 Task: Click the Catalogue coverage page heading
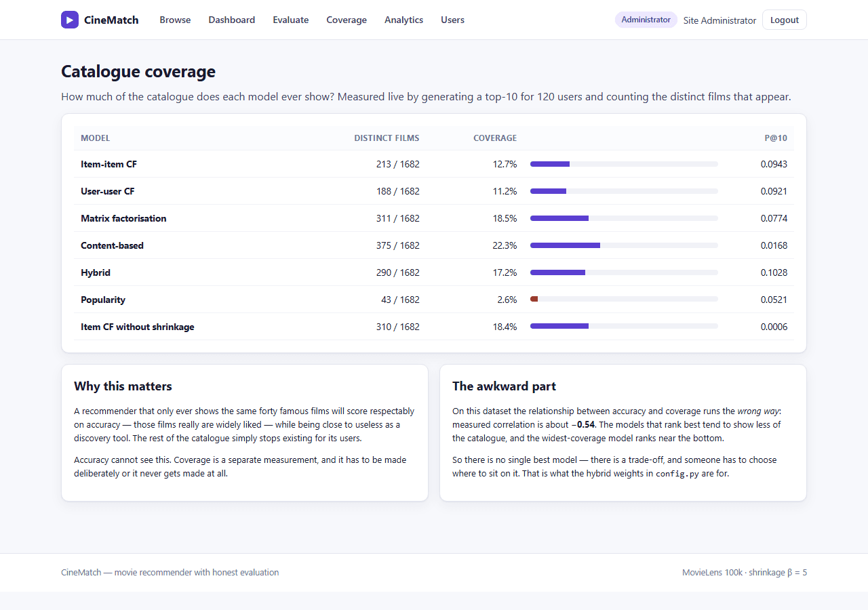pos(138,72)
